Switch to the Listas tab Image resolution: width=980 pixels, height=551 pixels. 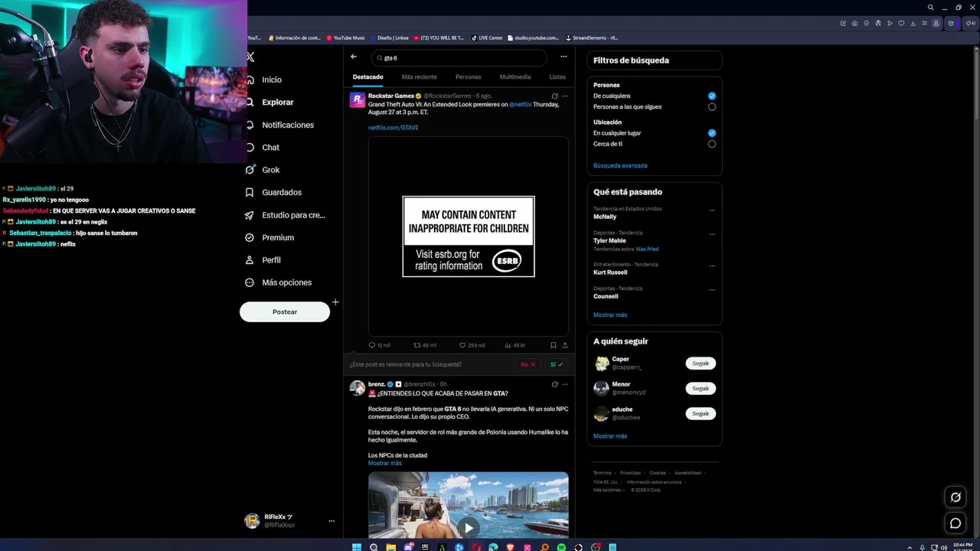click(x=557, y=77)
